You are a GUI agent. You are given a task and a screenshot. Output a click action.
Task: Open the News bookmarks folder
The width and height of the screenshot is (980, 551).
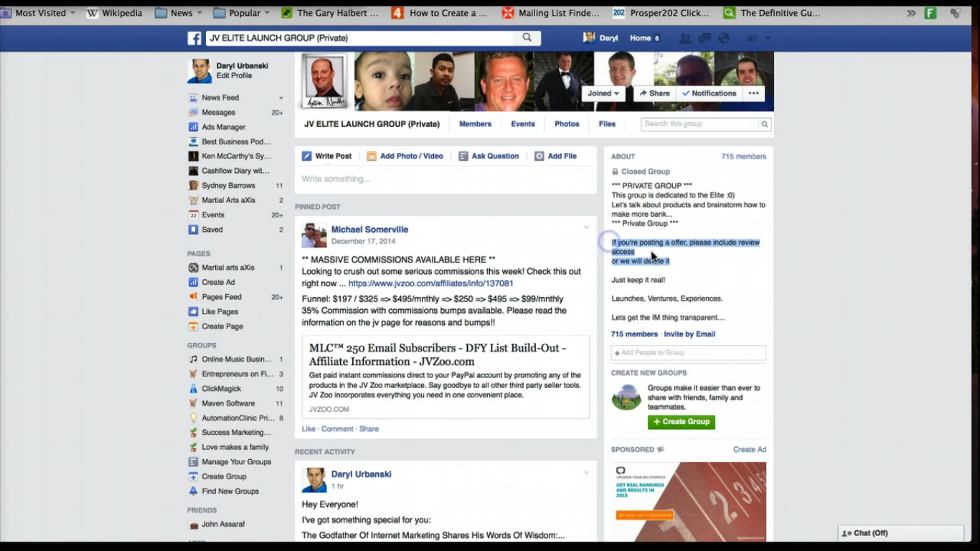point(179,13)
